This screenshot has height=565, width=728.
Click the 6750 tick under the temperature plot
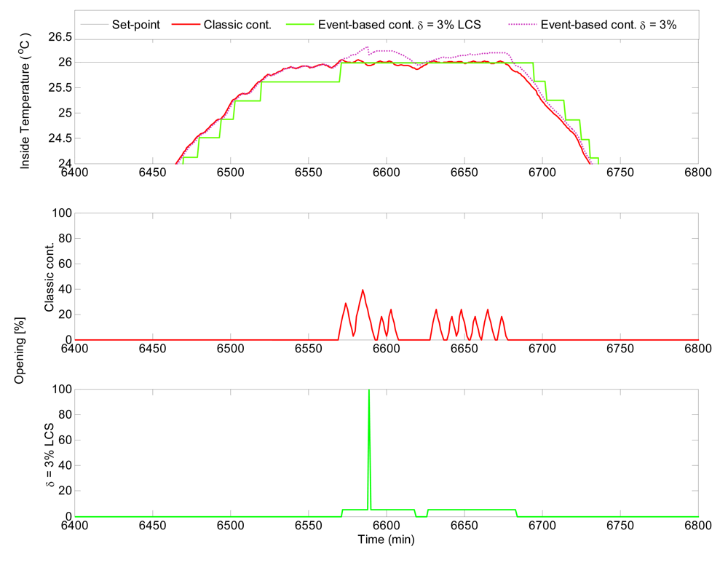point(620,173)
